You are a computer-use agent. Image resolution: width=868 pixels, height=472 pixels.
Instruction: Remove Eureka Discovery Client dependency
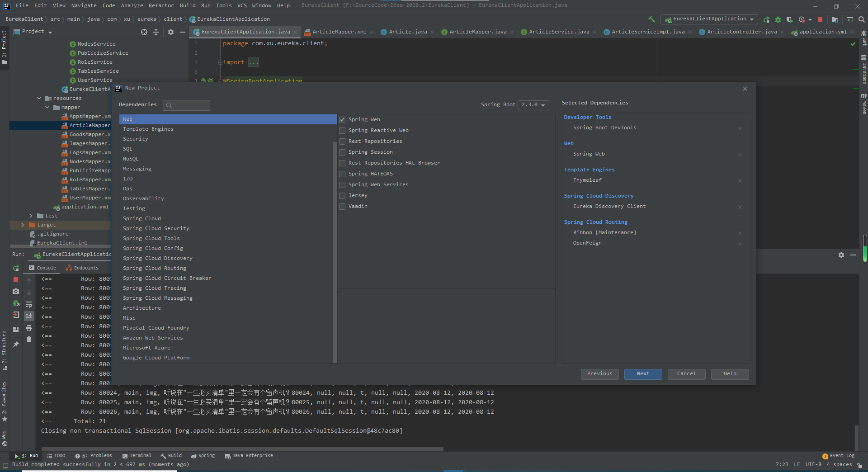[x=740, y=207]
